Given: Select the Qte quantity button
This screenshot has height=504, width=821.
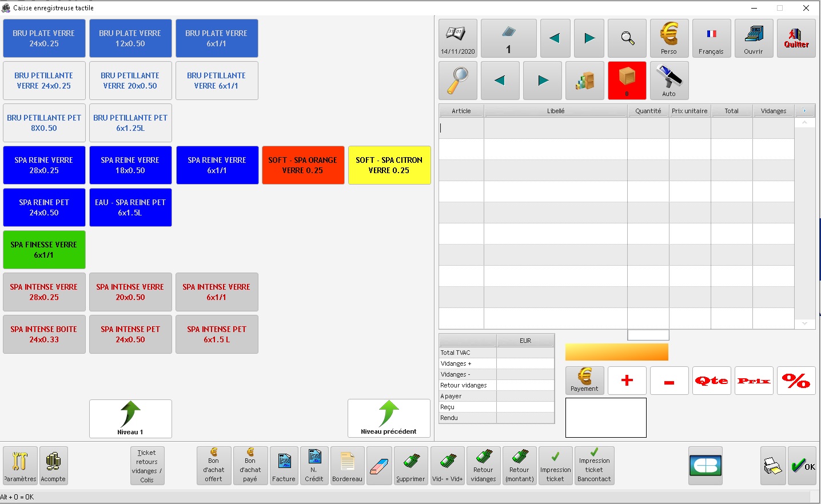Looking at the screenshot, I should pos(711,381).
